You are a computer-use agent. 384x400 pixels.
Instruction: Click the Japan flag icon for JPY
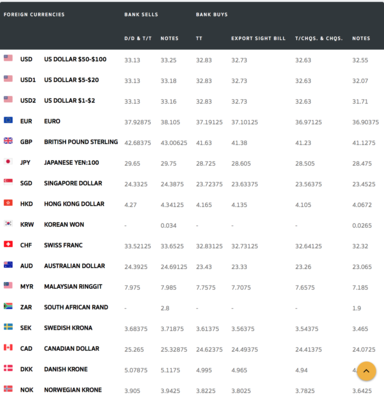pos(8,161)
